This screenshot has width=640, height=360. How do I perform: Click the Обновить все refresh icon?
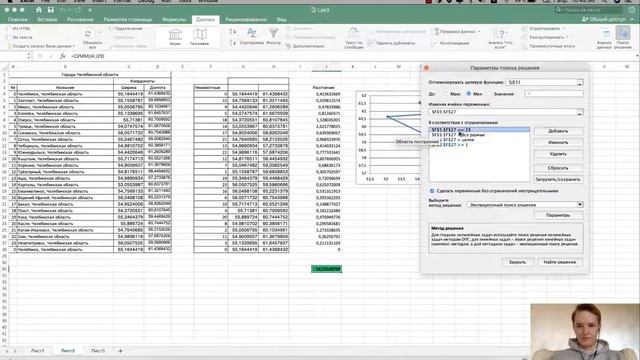point(88,34)
